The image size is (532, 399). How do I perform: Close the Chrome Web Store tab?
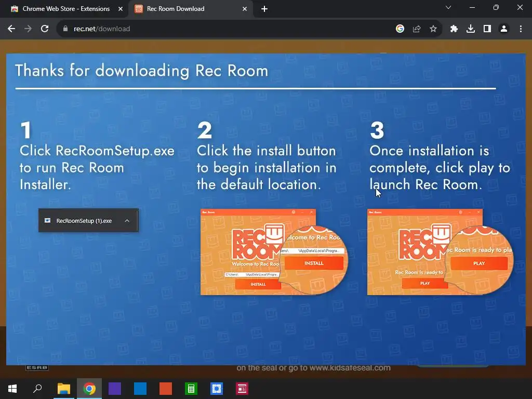coord(121,9)
